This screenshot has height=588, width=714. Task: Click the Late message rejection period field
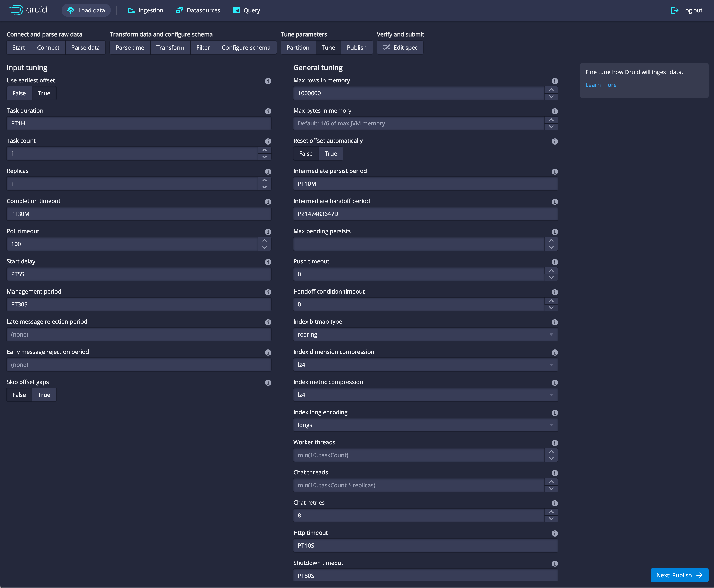(139, 334)
